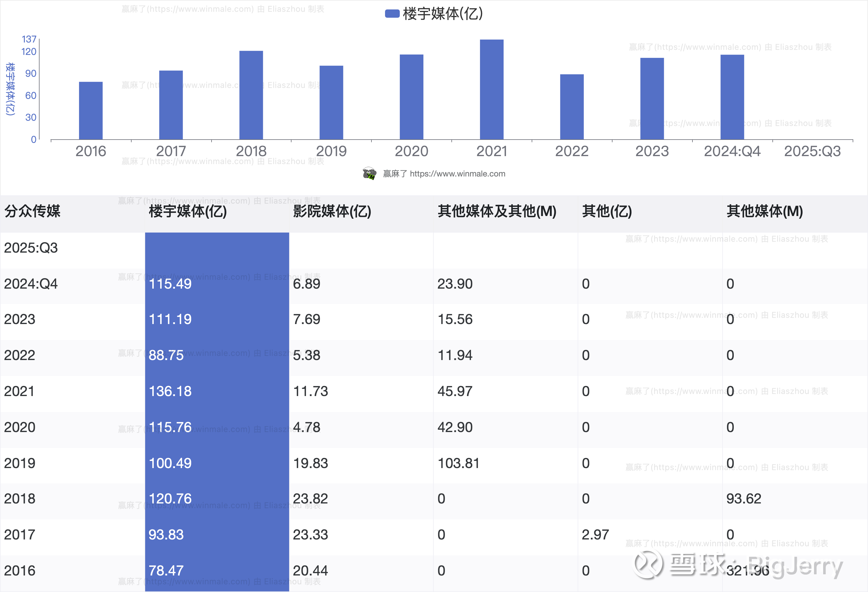Click the 2.97 value in 2017 row
Screen dimensions: 868x592
pyautogui.click(x=595, y=535)
